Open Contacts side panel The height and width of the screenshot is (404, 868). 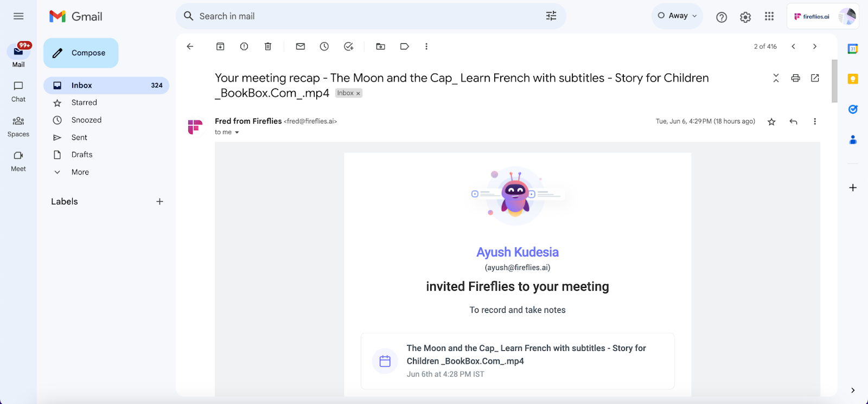pyautogui.click(x=853, y=140)
